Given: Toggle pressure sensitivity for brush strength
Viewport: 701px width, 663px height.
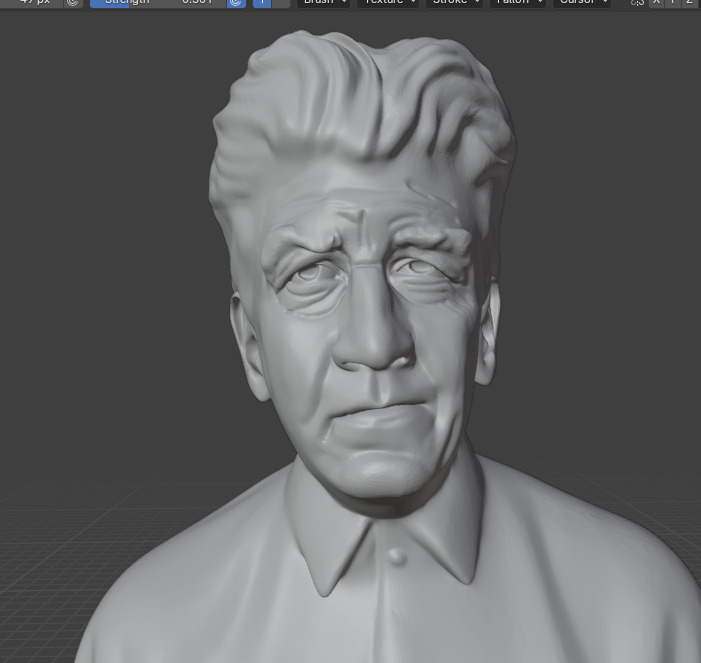Looking at the screenshot, I should (x=236, y=2).
